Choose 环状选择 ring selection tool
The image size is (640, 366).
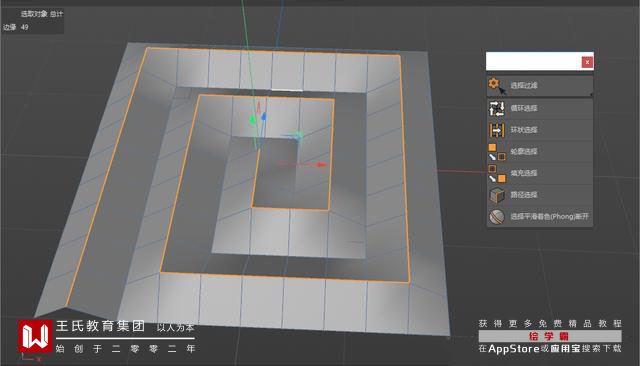(x=539, y=130)
